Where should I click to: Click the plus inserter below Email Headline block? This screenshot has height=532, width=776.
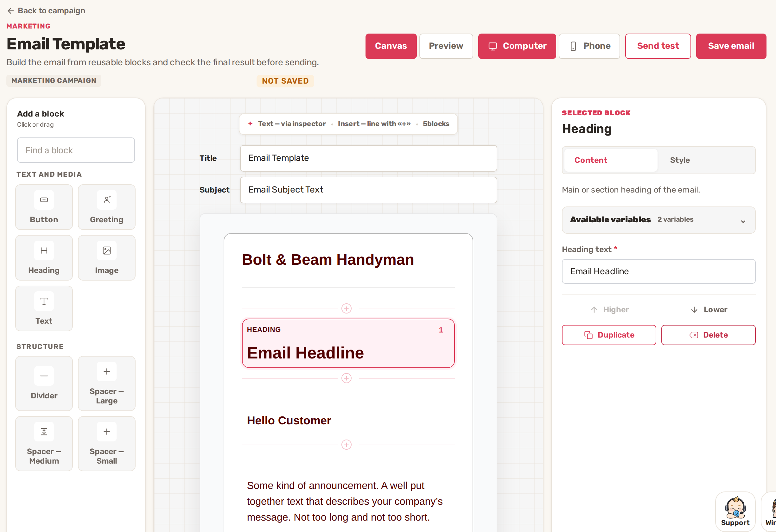point(346,378)
